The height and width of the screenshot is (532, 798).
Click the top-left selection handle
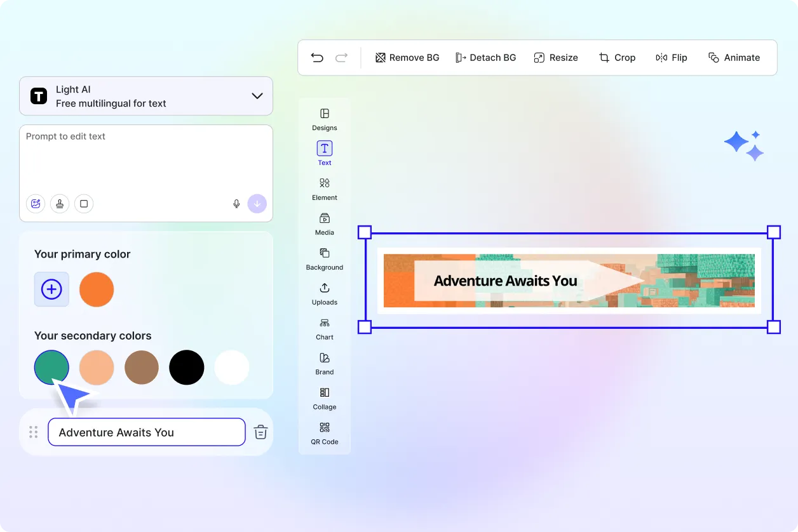pyautogui.click(x=365, y=232)
